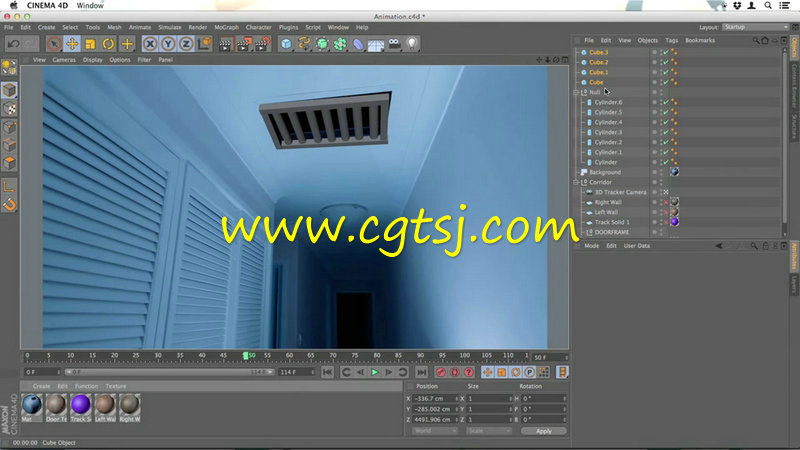Open the Object Manager Tags menu
The width and height of the screenshot is (800, 450).
(x=671, y=40)
